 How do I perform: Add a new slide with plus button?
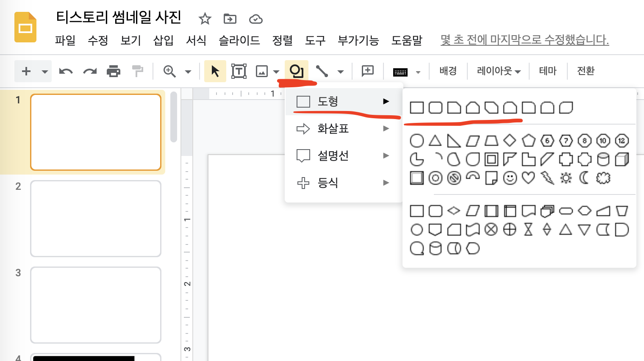coord(26,71)
